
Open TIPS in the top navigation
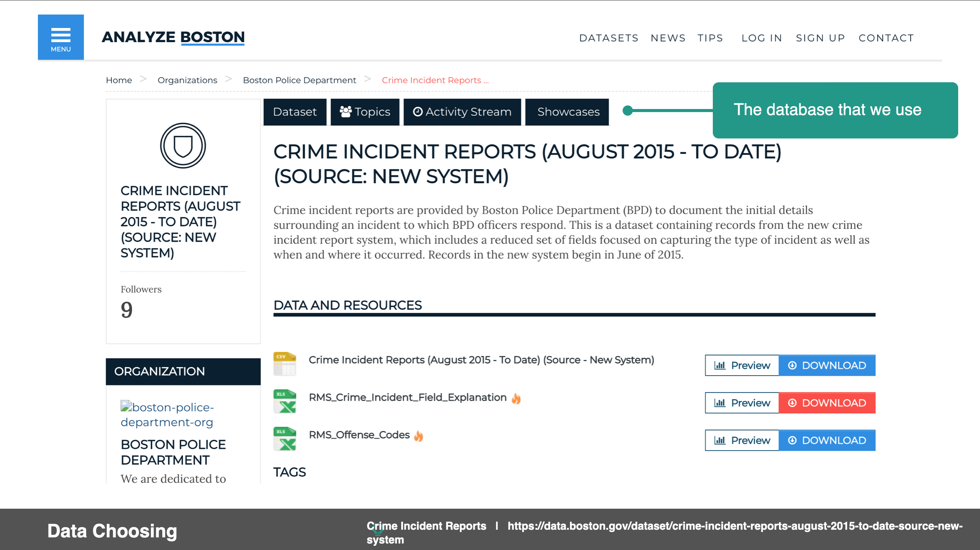(710, 38)
